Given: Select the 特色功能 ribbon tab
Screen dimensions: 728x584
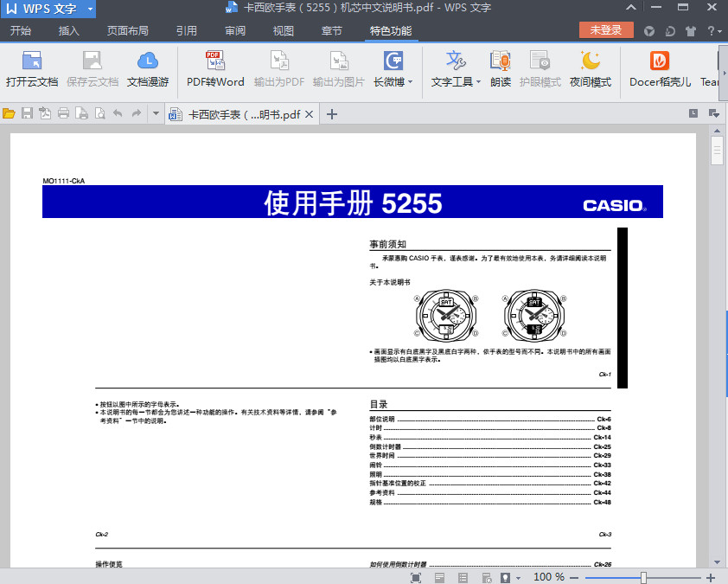Looking at the screenshot, I should pyautogui.click(x=391, y=30).
